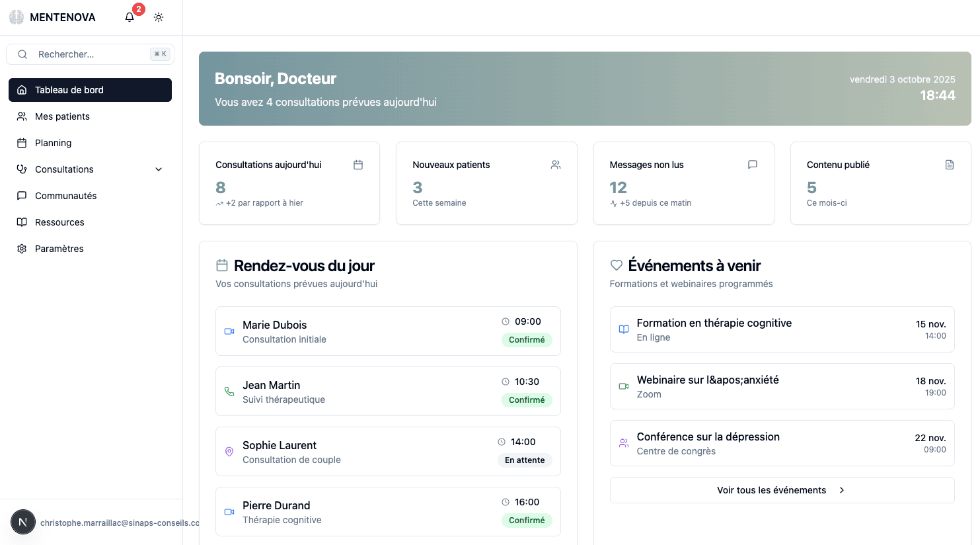
Task: Click the video icon next to Marie Dubois
Action: 229,331
